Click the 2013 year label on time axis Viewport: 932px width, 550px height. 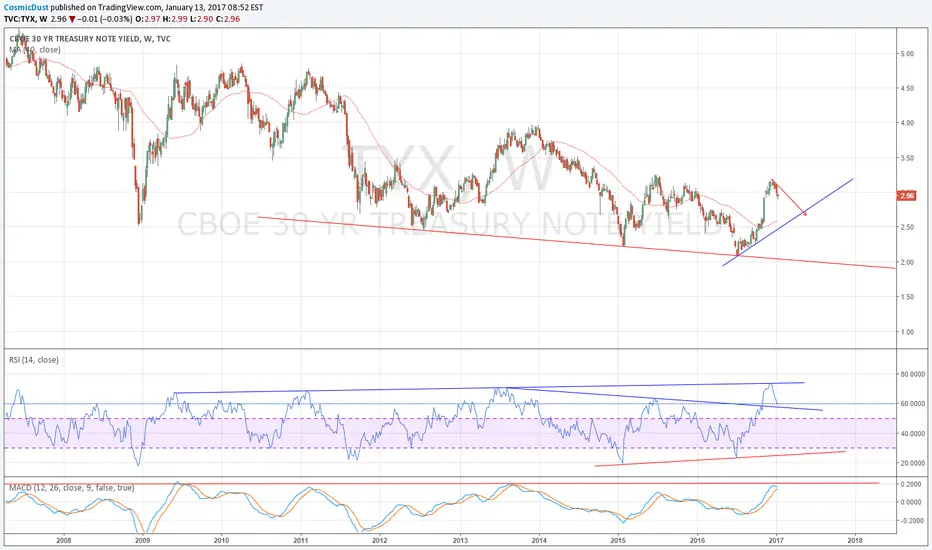click(x=460, y=540)
